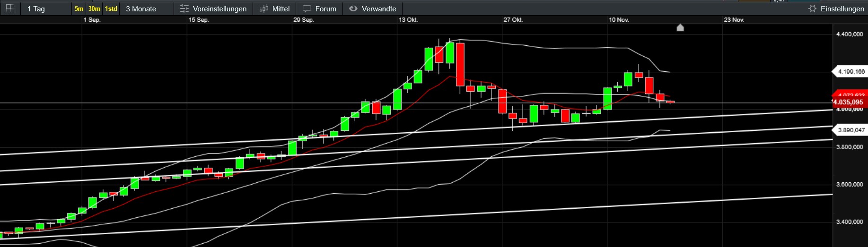
Task: Click the 4.199,166 price label
Action: [850, 72]
